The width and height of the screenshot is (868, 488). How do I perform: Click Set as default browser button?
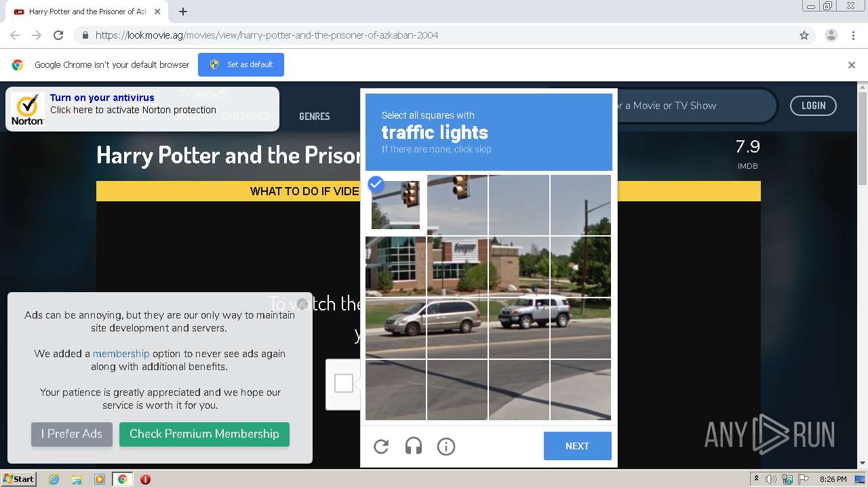[x=241, y=64]
